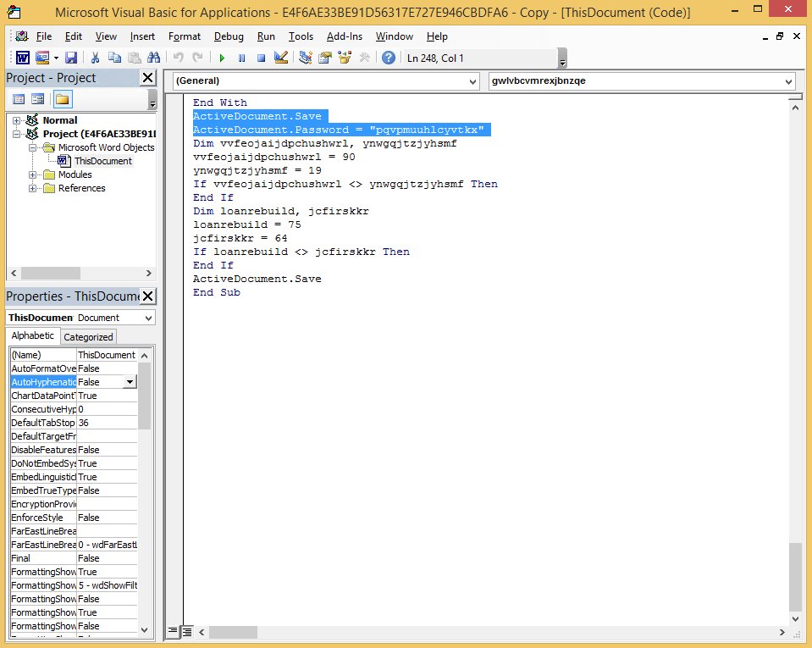Toggle Design Mode icon
The height and width of the screenshot is (648, 812).
coord(280,58)
